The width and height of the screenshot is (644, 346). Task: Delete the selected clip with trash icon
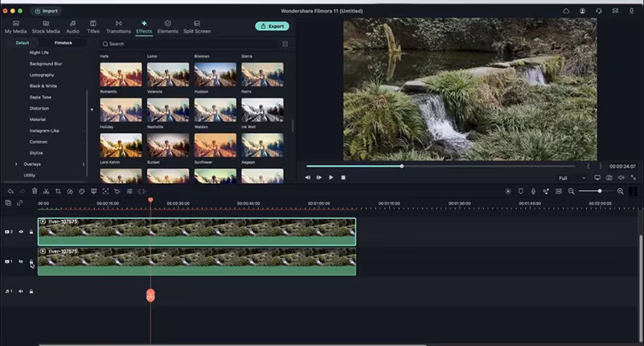click(x=35, y=192)
